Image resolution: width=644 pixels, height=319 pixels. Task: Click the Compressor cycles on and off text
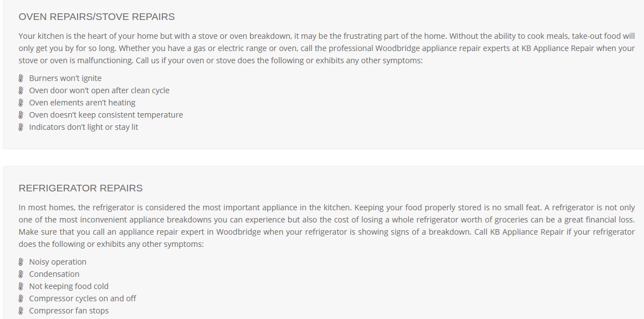tap(83, 298)
